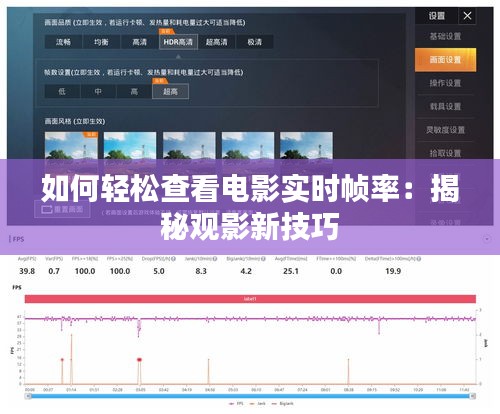Open 基础设置 tab
The image size is (500, 414).
445,36
